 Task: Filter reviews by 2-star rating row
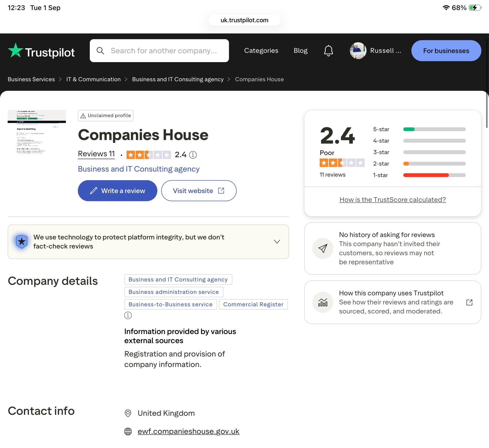(x=419, y=164)
